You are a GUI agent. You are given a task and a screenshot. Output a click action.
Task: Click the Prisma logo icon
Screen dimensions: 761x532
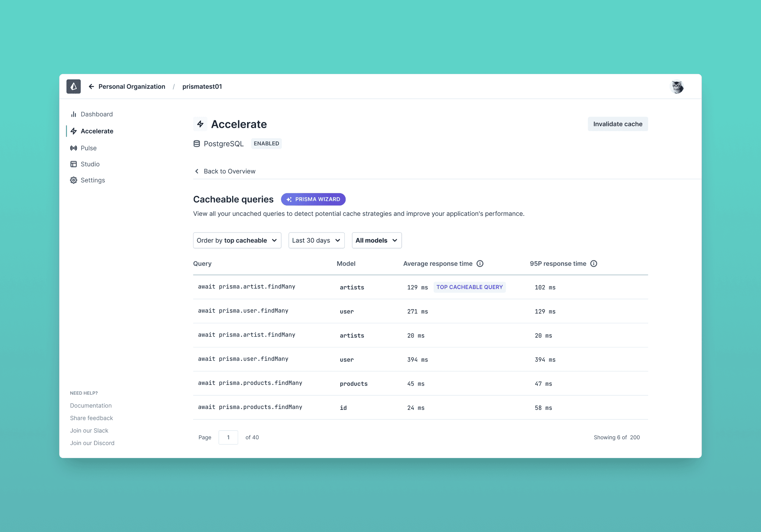[74, 87]
